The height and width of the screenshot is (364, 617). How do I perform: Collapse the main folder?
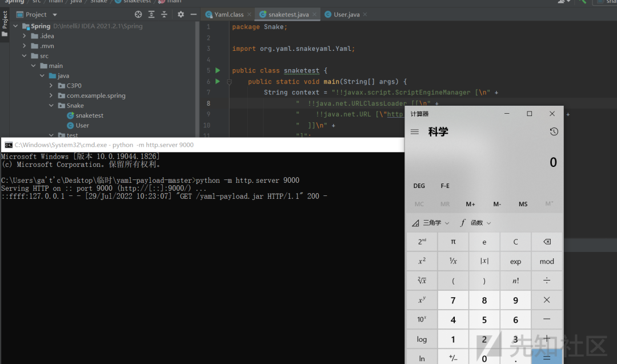[34, 66]
